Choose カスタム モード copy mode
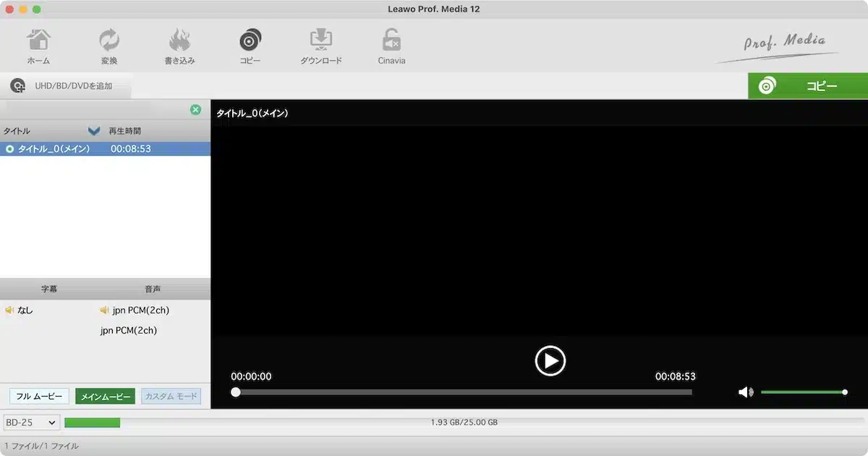868x456 pixels. click(171, 397)
